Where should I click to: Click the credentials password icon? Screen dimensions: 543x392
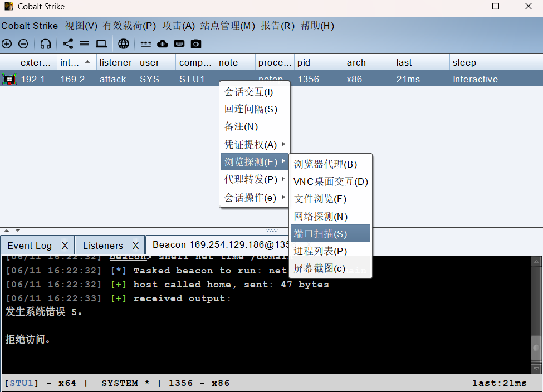click(x=145, y=44)
